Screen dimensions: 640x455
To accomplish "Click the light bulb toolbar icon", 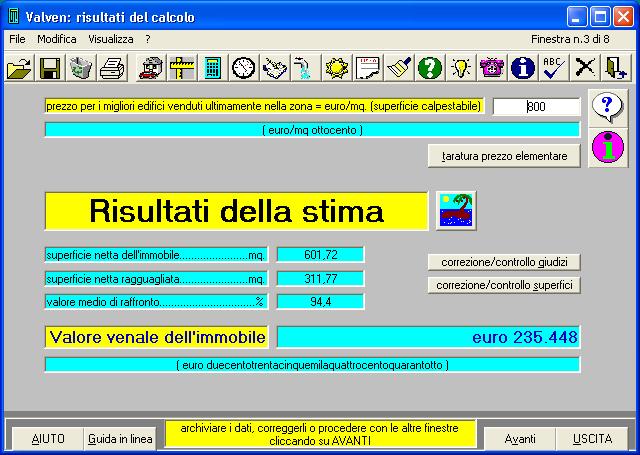I will 460,68.
